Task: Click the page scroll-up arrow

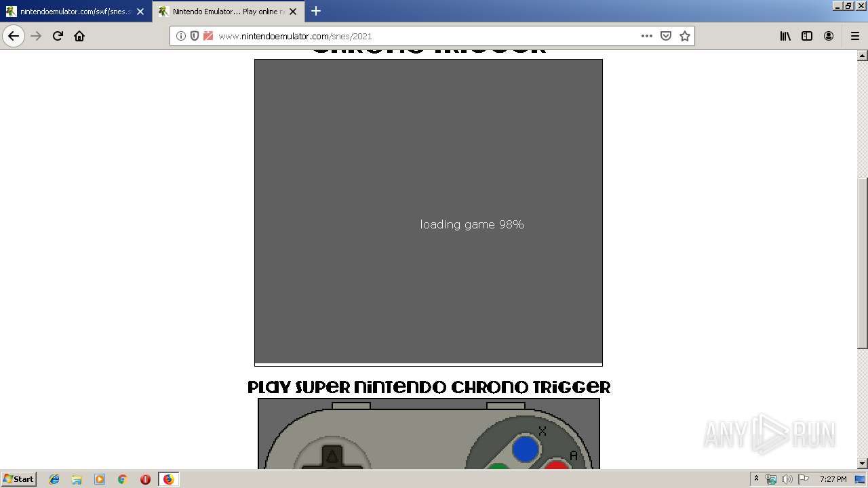Action: click(863, 56)
